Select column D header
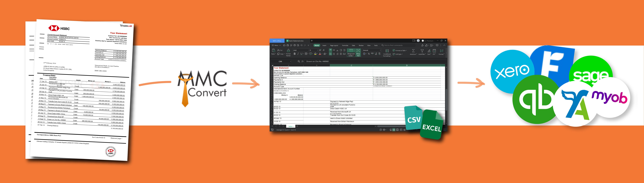This screenshot has width=644, height=183. 407,65
